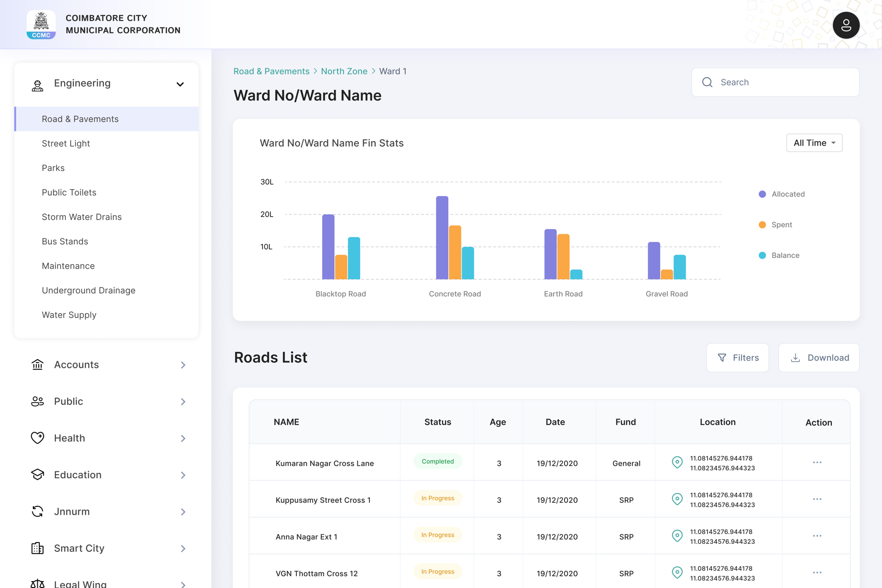This screenshot has height=588, width=882.
Task: Click the Engineering worker icon
Action: point(37,86)
